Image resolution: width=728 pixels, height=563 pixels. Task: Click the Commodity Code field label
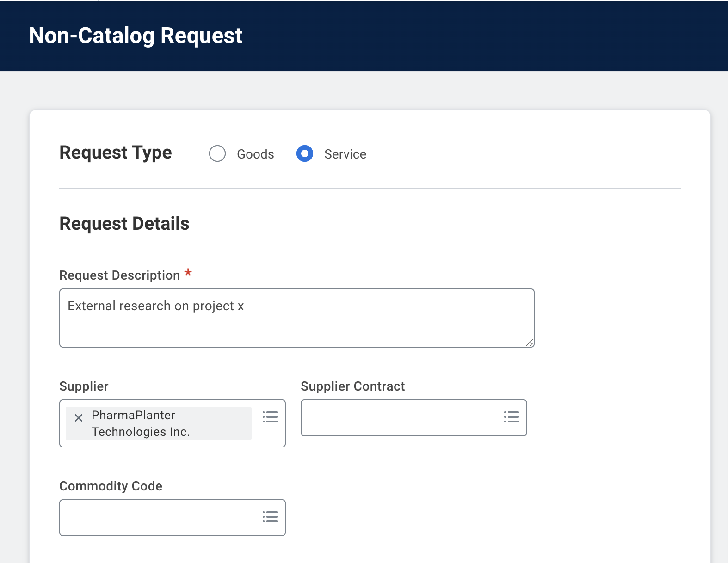pyautogui.click(x=111, y=486)
